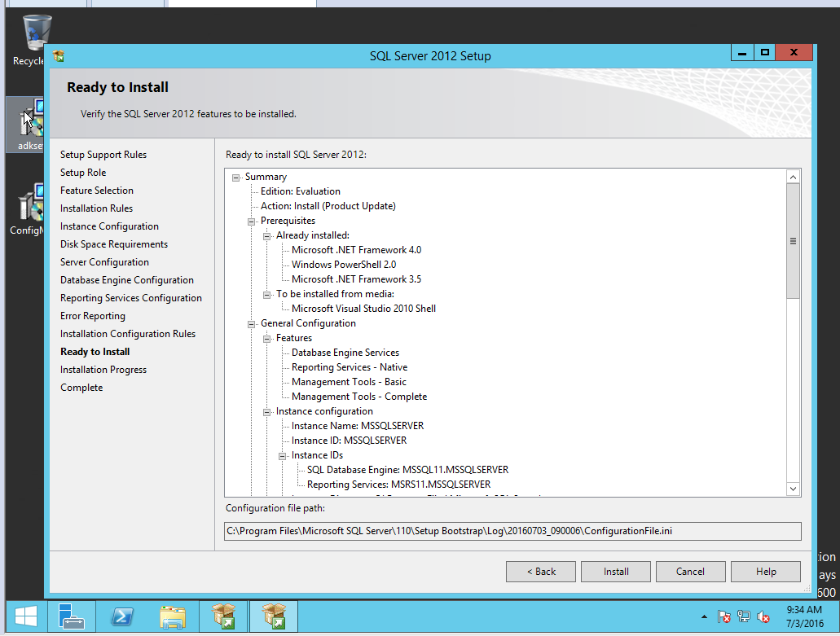Collapse the Summary tree node
The width and height of the screenshot is (840, 636).
pyautogui.click(x=235, y=178)
